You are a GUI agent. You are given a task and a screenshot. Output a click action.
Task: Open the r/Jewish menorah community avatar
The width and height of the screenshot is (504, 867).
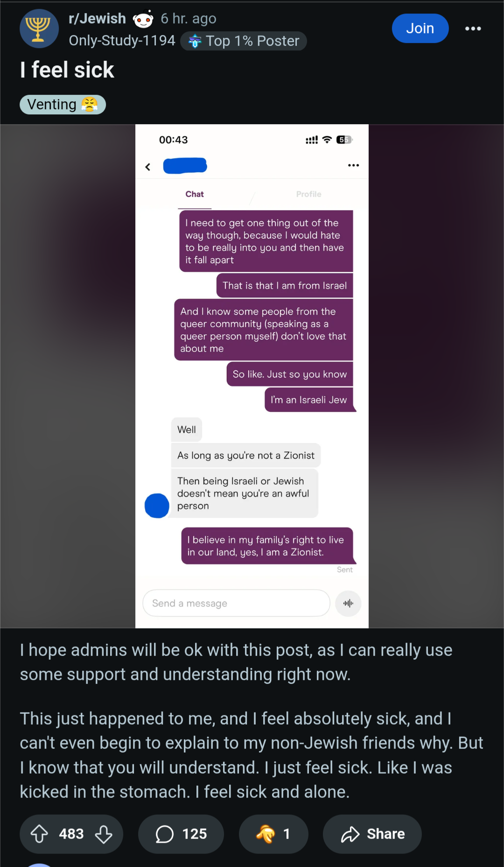click(x=39, y=28)
